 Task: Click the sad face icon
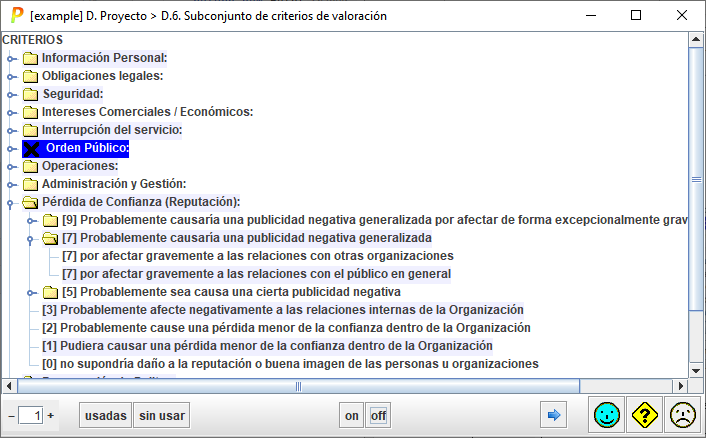pyautogui.click(x=682, y=415)
